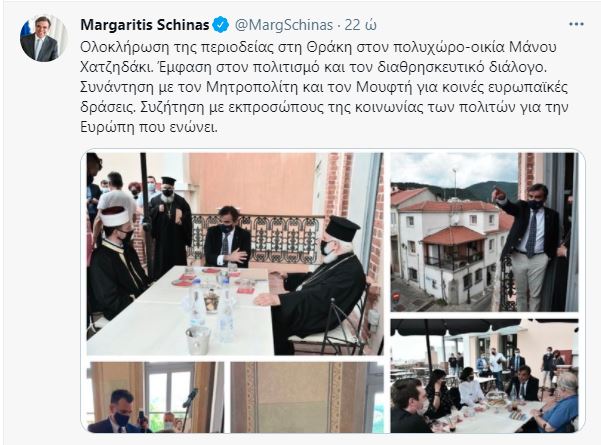Open photo of masked man near microphone stand
Screen dimensions: 601x445
coord(155,397)
